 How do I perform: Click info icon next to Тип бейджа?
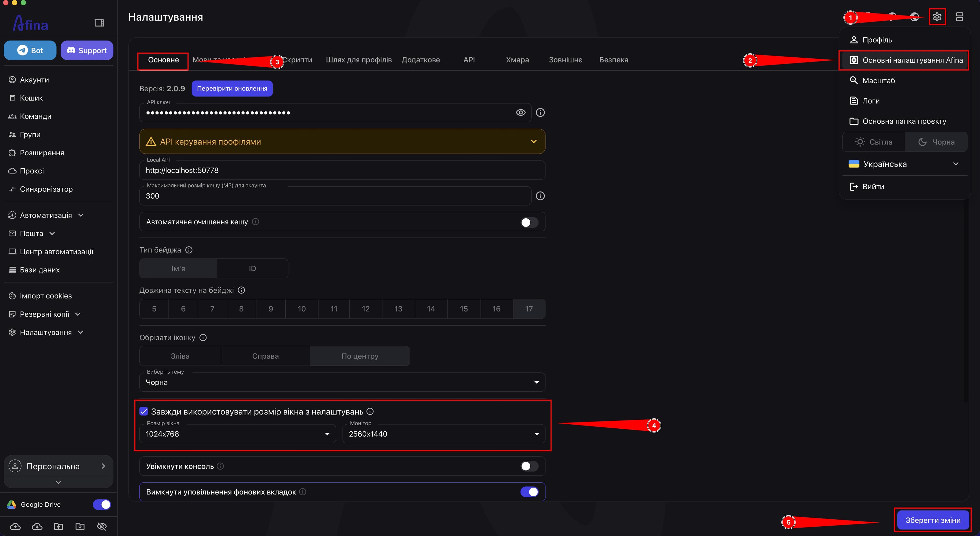[x=189, y=250]
